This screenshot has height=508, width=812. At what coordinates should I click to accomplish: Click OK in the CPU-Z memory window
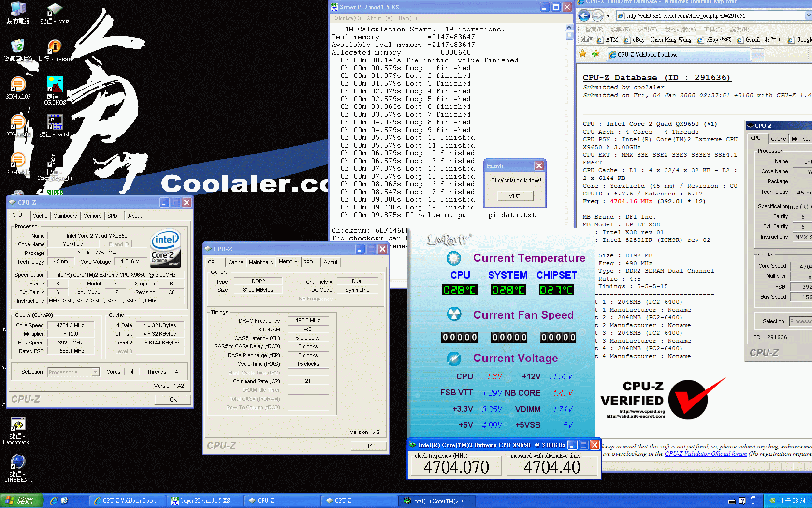click(x=369, y=446)
